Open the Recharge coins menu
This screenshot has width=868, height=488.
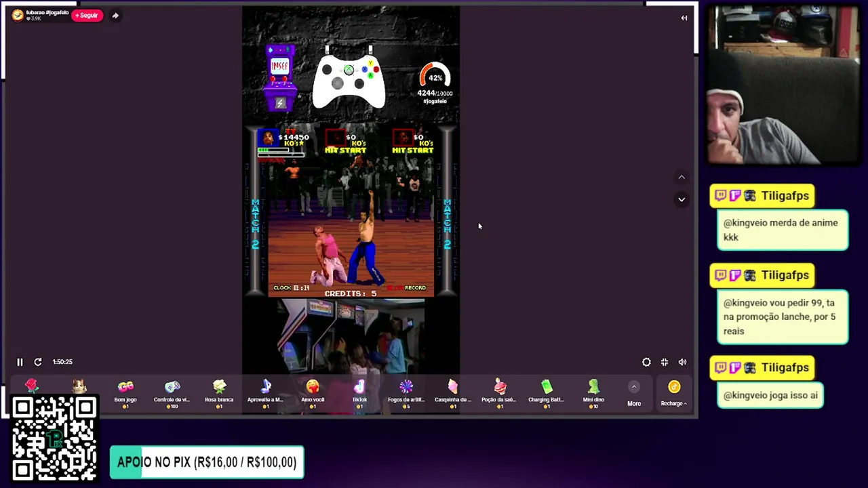coord(674,394)
